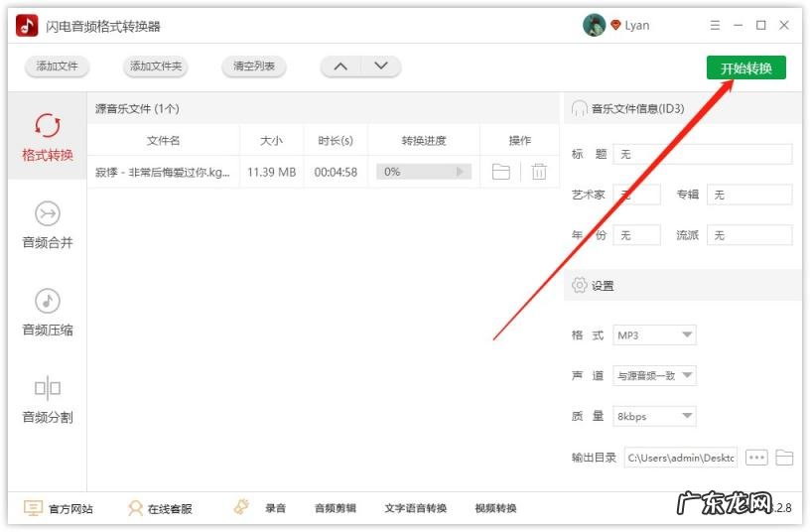The image size is (810, 532).
Task: Click the Lyan user avatar
Action: click(x=594, y=25)
